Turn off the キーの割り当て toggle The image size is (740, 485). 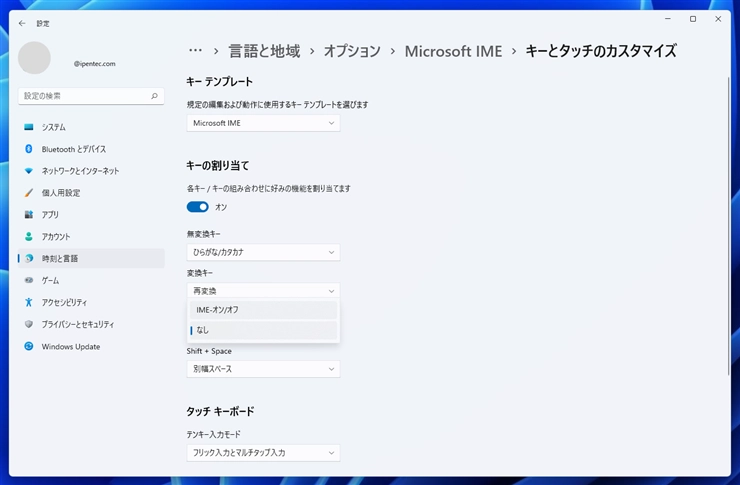click(x=198, y=207)
